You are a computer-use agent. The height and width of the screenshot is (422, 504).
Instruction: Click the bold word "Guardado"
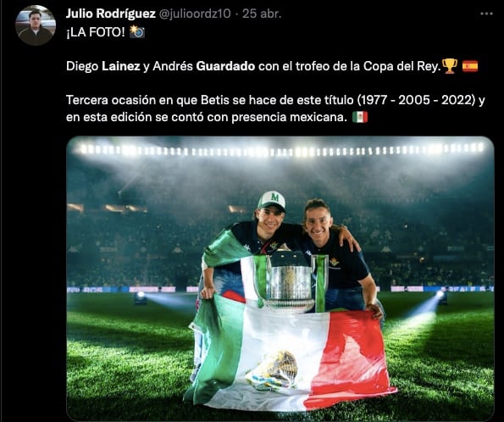[225, 66]
